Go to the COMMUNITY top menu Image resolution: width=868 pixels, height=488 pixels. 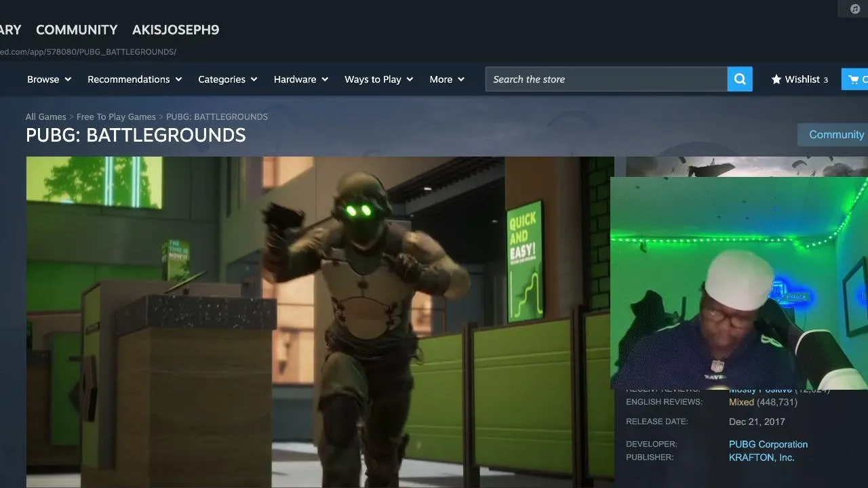click(x=77, y=30)
